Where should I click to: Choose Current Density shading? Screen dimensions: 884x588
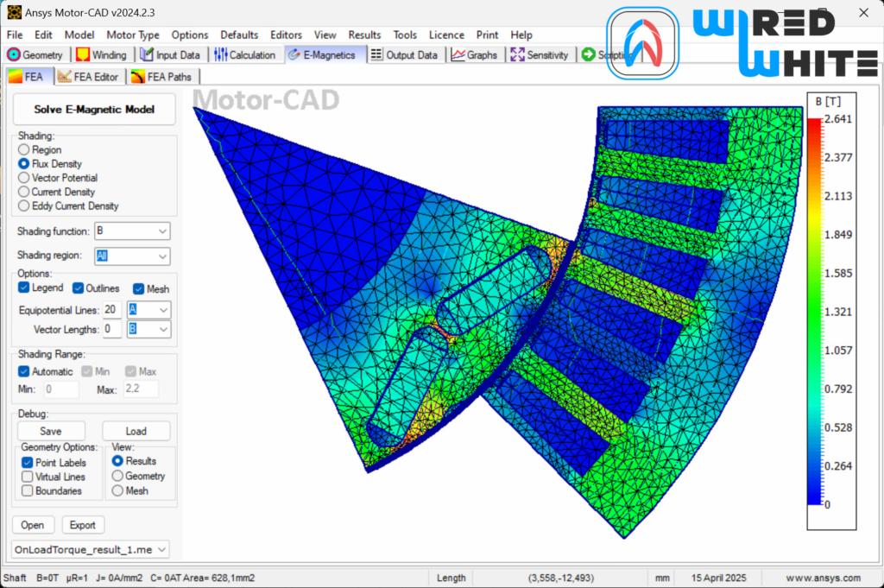(23, 193)
